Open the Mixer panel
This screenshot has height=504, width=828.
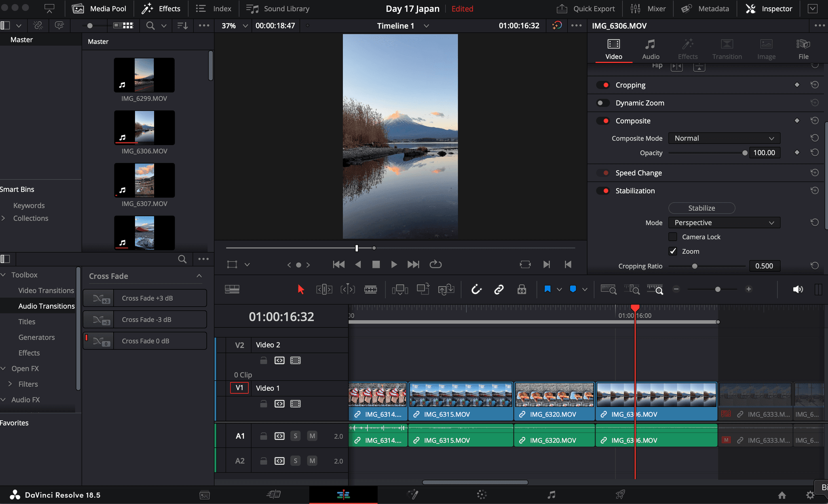coord(648,8)
